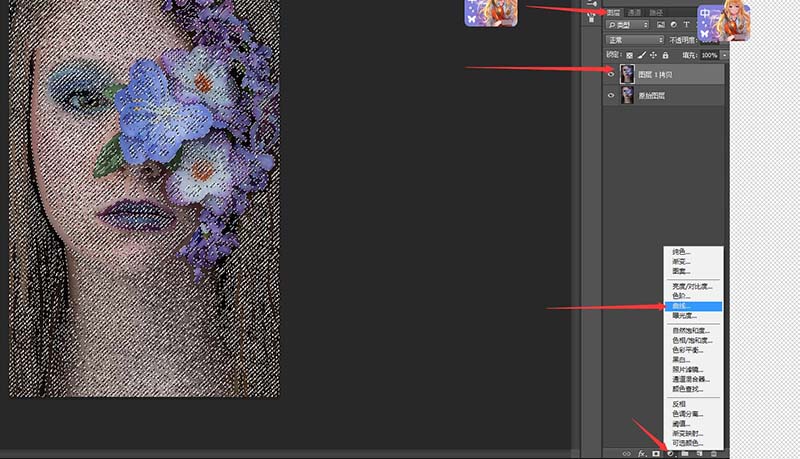Click the adjustment layer icon at panel bottom

[x=669, y=453]
